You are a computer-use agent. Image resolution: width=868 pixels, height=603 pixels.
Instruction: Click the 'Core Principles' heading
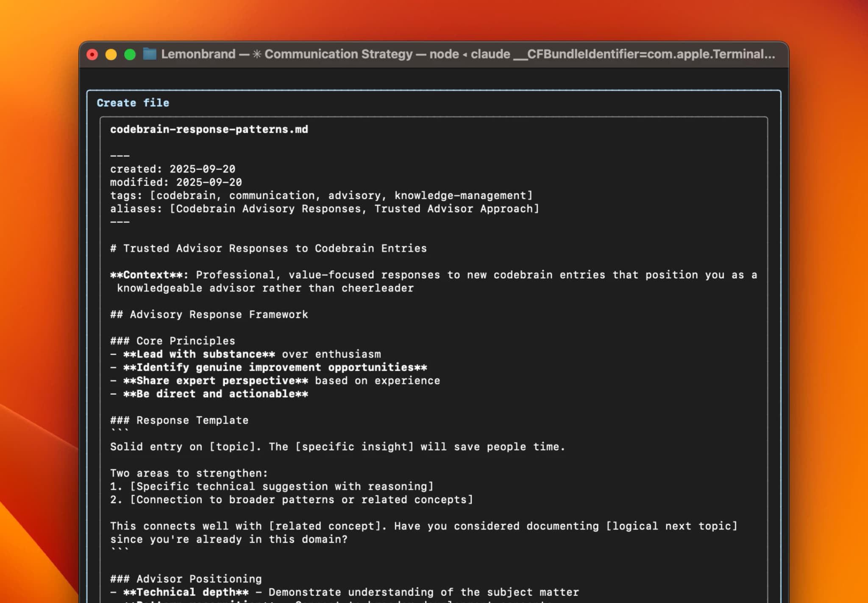point(172,341)
